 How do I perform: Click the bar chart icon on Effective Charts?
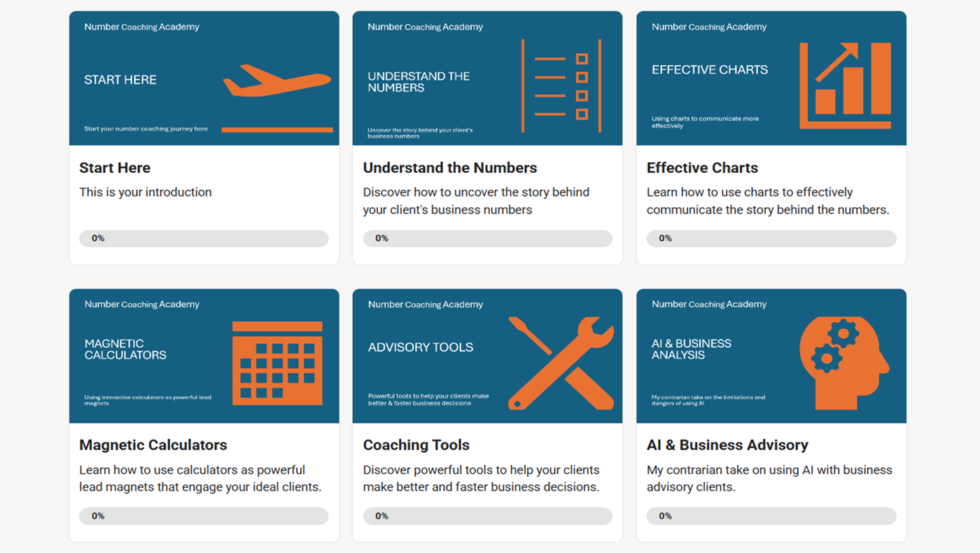846,85
